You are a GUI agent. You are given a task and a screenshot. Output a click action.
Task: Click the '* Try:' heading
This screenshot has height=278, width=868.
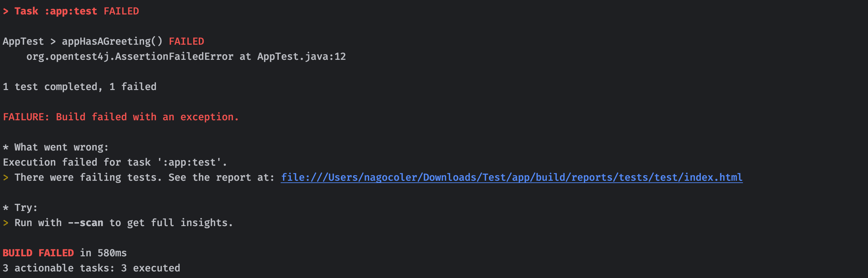point(20,208)
